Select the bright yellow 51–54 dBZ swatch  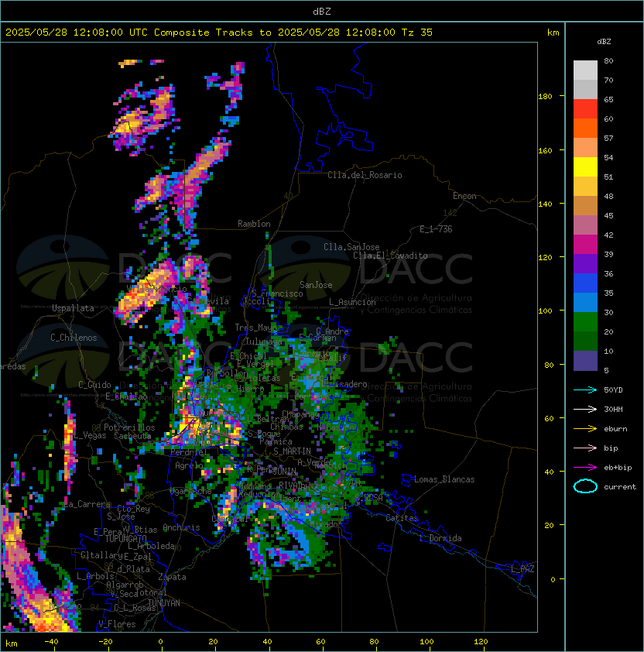pos(585,166)
